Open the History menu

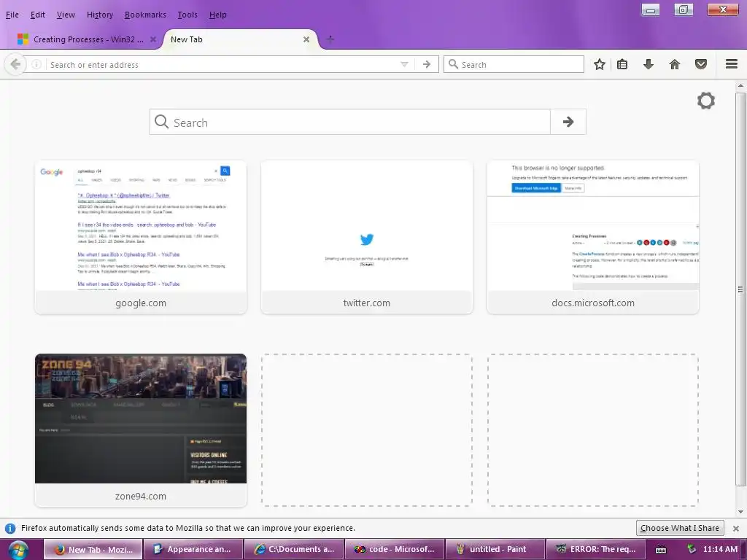click(x=100, y=15)
